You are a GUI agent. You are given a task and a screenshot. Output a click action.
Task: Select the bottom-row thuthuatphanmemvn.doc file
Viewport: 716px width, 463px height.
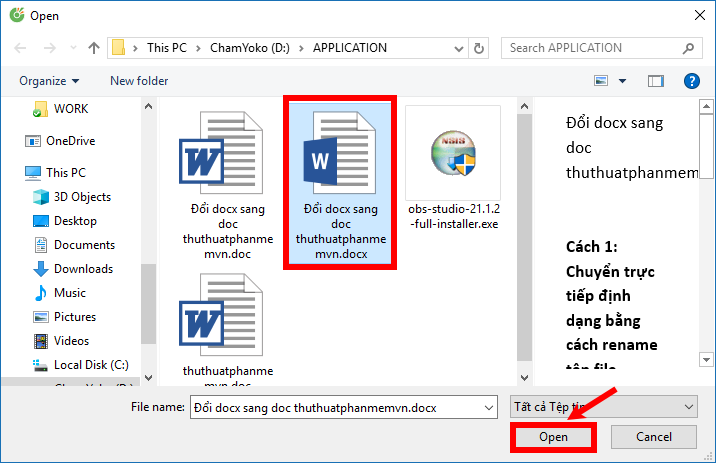(x=227, y=328)
